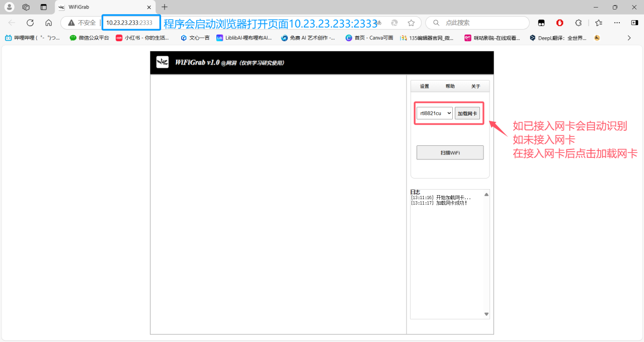Open the browser Extensions puzzle icon
Image resolution: width=644 pixels, height=342 pixels.
tap(579, 23)
